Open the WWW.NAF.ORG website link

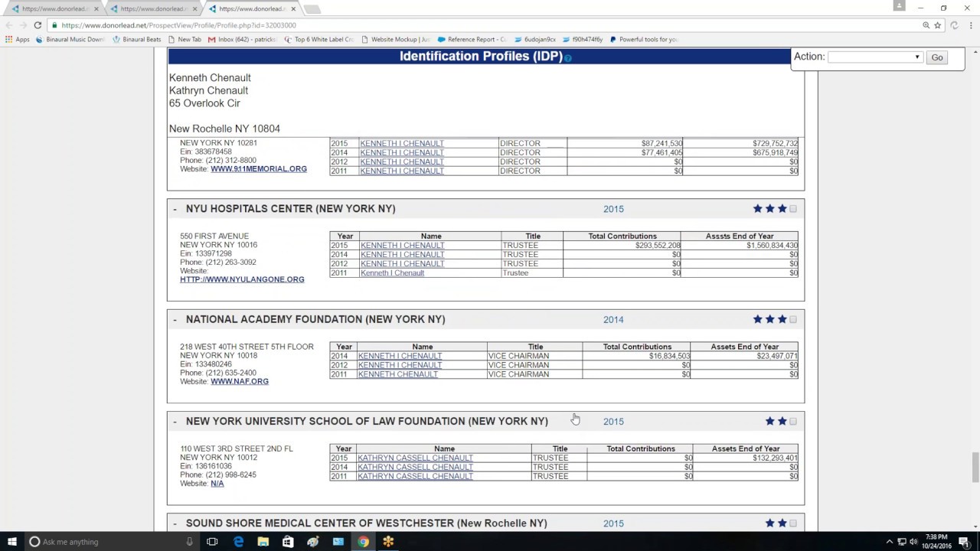pyautogui.click(x=240, y=381)
